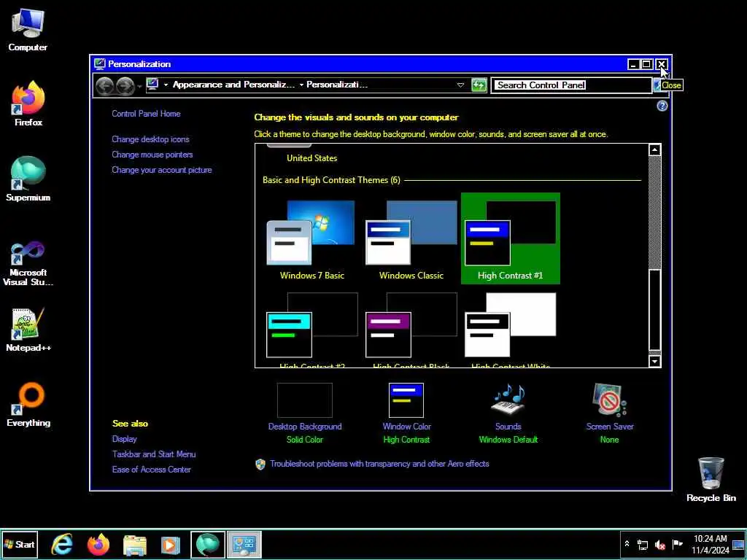747x560 pixels.
Task: Click in the Search Control Panel field
Action: [x=570, y=85]
